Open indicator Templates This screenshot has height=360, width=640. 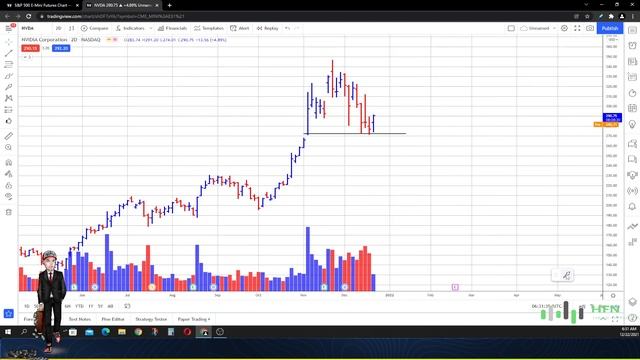point(209,28)
